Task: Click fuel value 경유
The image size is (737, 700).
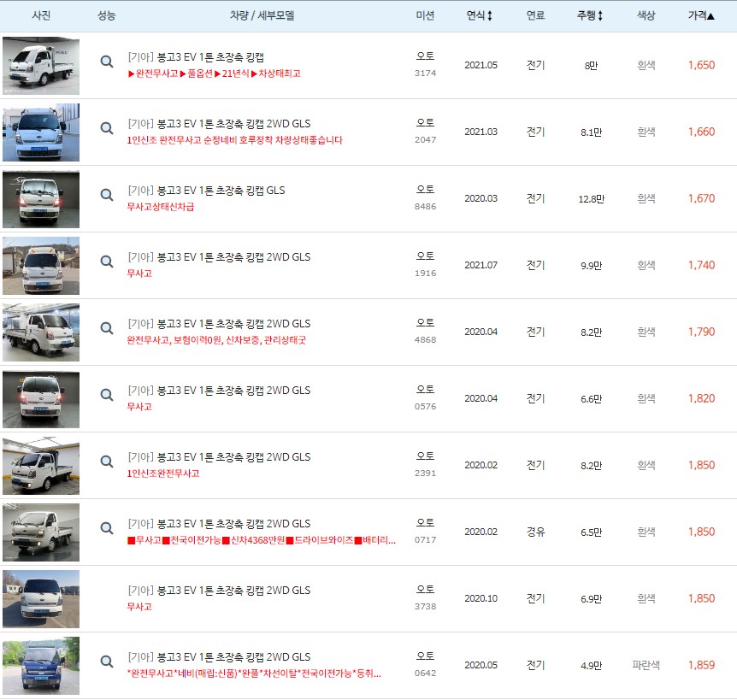Action: (x=535, y=532)
